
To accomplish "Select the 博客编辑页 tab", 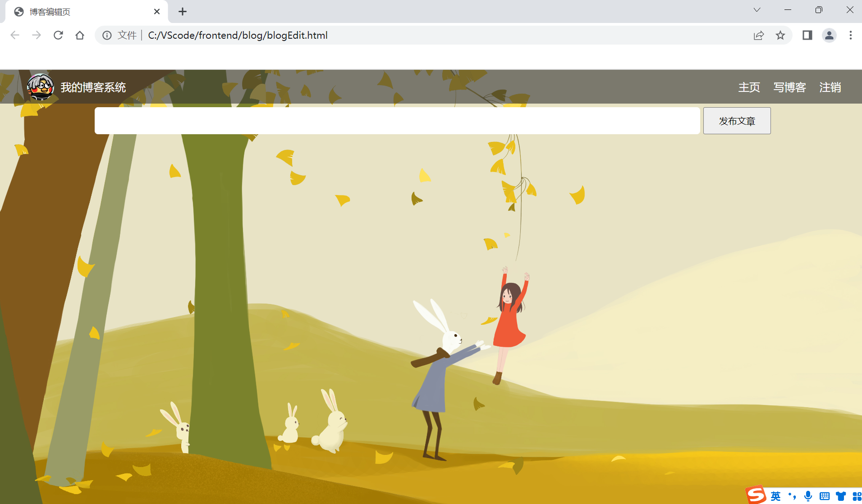I will 86,12.
